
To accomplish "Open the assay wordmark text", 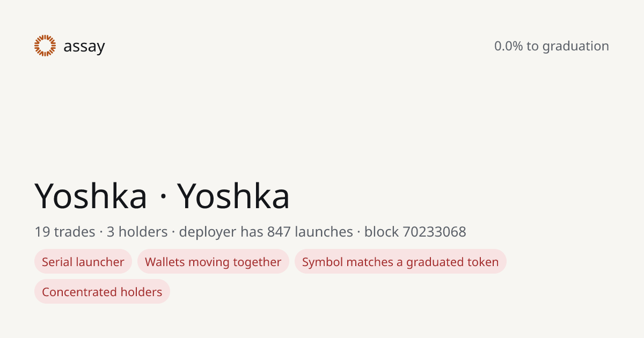I will tap(84, 47).
